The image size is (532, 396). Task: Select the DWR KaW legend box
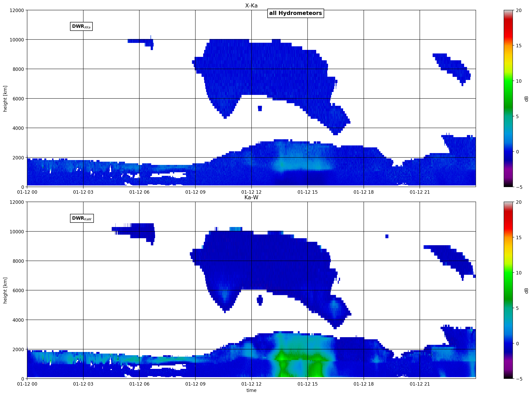82,218
